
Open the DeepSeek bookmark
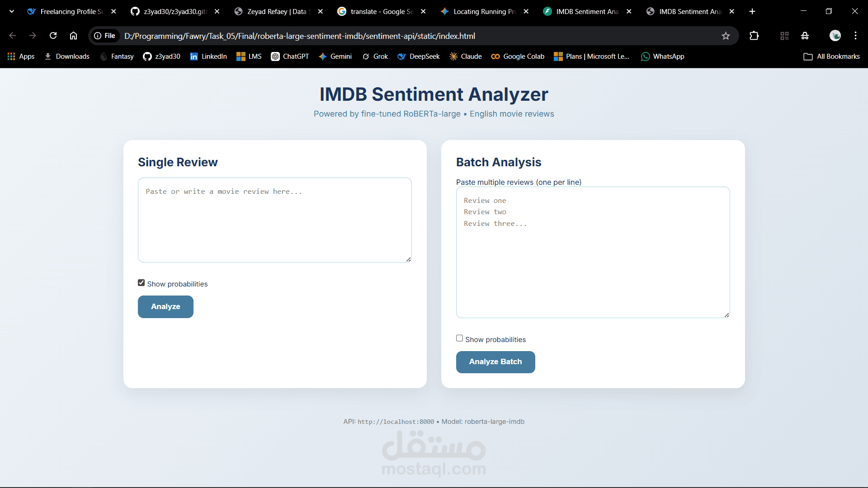pos(419,56)
